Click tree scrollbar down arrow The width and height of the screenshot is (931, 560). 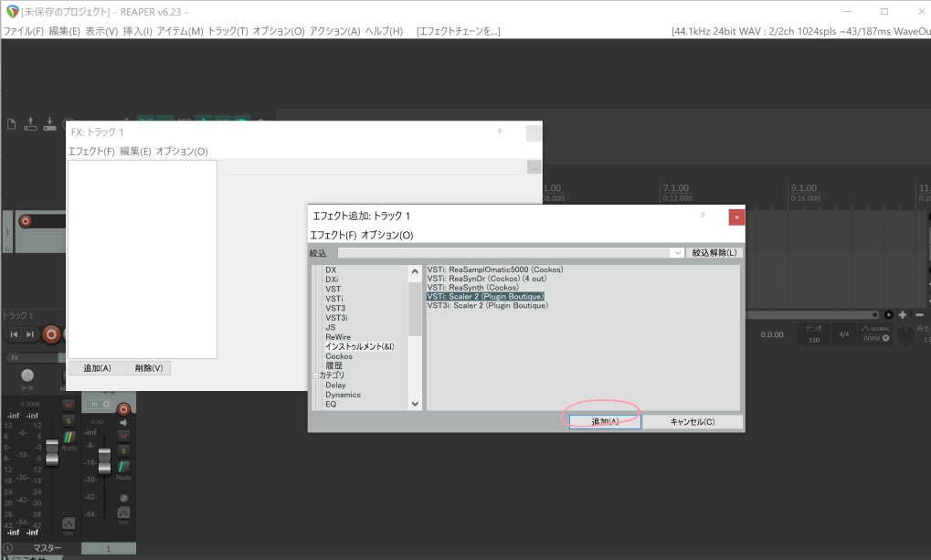415,404
